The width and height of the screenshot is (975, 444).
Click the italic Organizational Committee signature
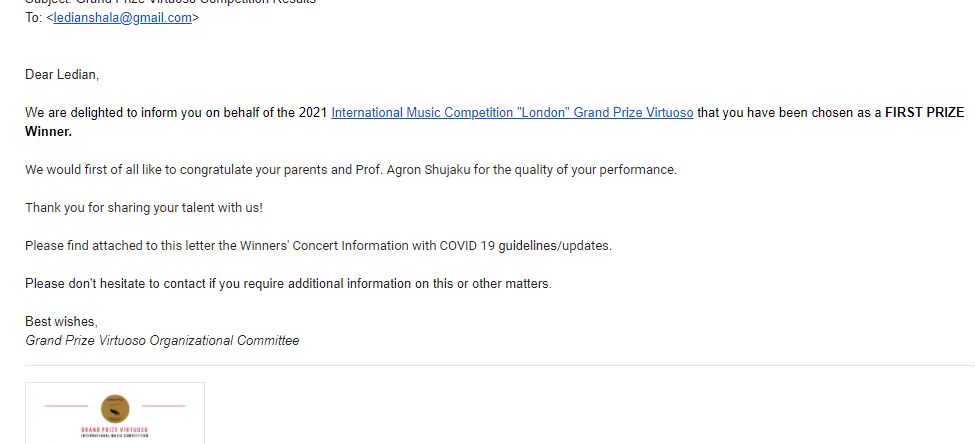pyautogui.click(x=162, y=341)
